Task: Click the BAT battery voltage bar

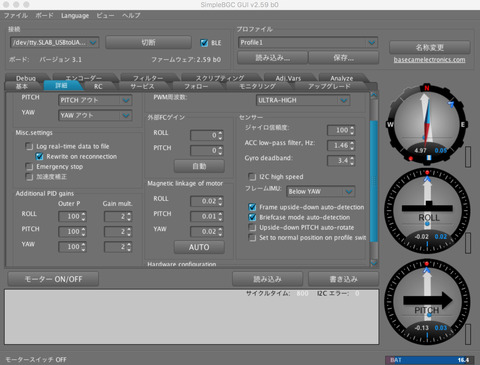Action: pyautogui.click(x=429, y=360)
